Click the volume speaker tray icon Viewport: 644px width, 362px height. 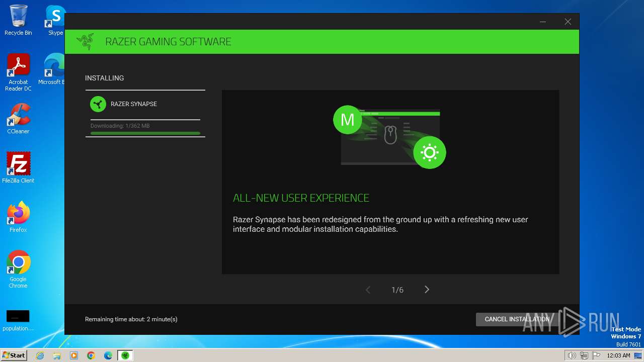[572, 355]
